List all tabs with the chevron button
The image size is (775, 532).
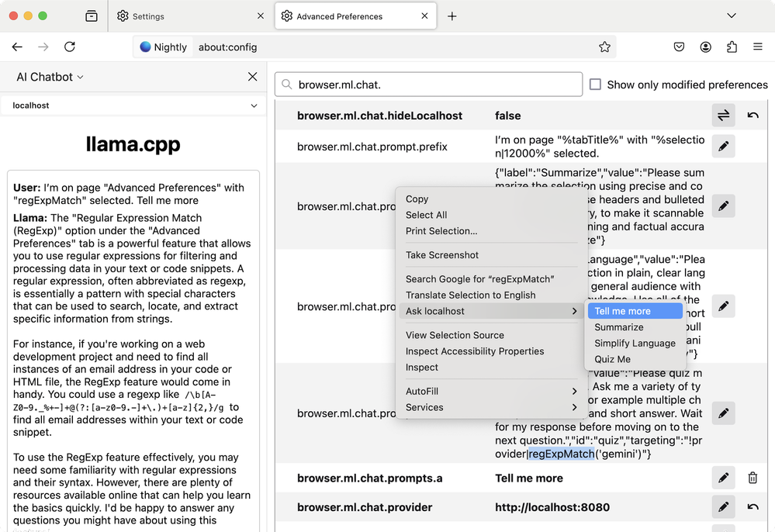[732, 16]
